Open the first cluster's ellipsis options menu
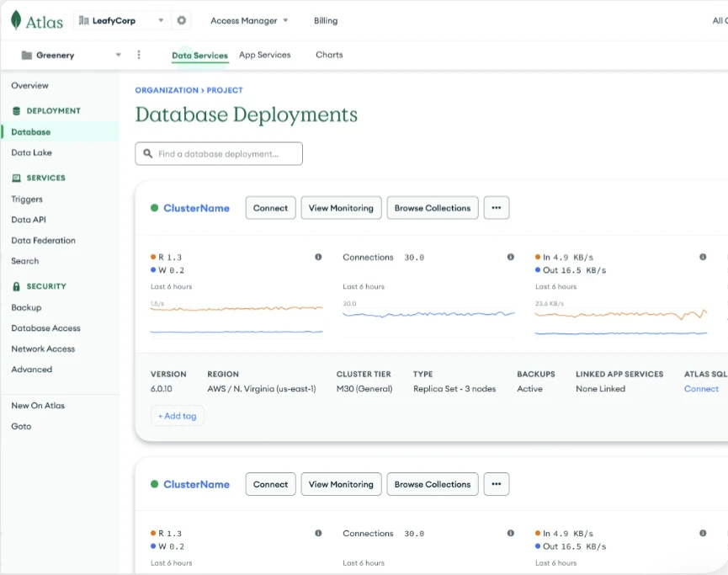Image resolution: width=728 pixels, height=575 pixels. [x=496, y=208]
